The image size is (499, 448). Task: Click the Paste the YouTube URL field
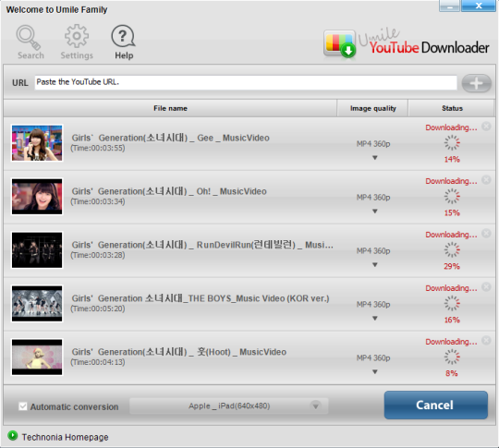pyautogui.click(x=246, y=82)
